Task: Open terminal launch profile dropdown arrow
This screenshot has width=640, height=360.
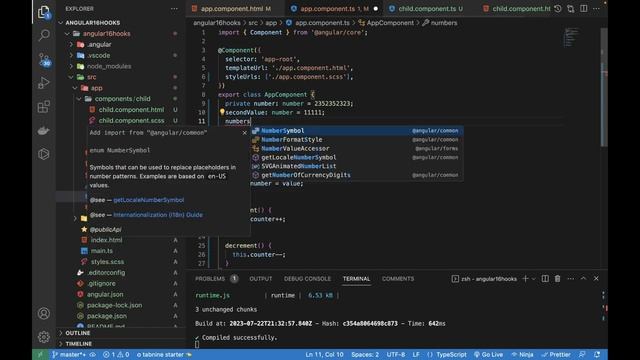Action: 533,279
